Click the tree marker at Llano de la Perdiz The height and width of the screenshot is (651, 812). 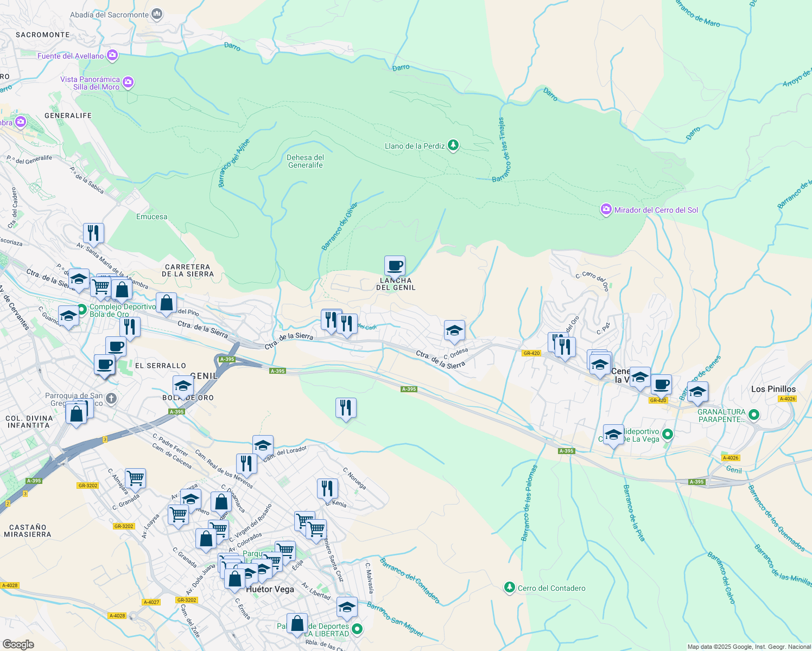[453, 145]
